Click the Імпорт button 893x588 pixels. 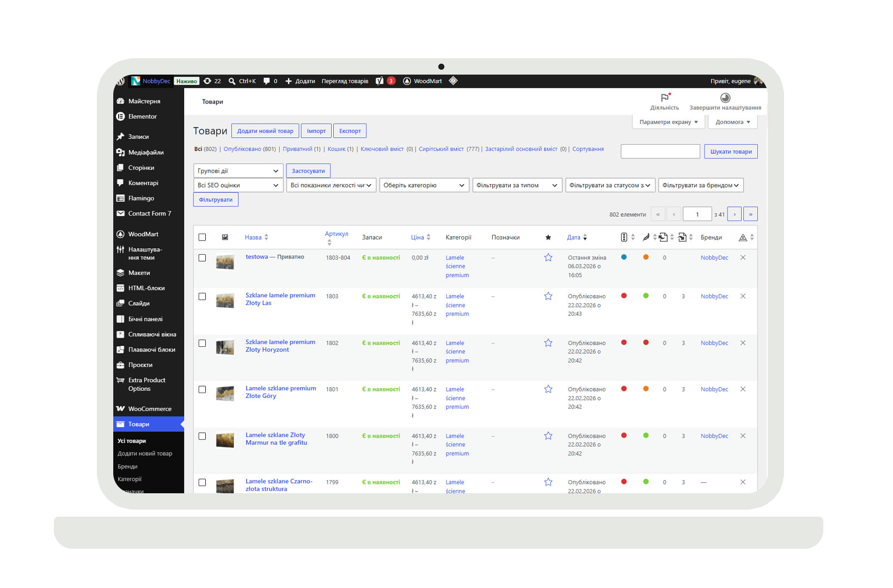(x=316, y=131)
